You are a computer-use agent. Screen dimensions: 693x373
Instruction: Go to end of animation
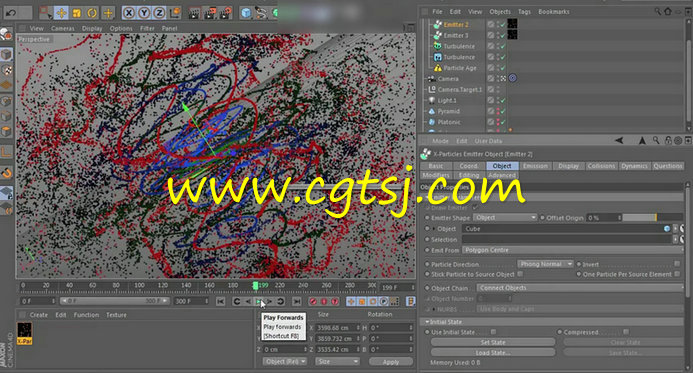[297, 301]
